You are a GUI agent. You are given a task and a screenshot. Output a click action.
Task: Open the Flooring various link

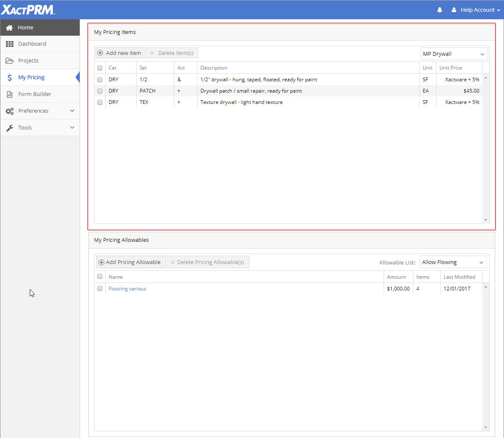(x=127, y=289)
